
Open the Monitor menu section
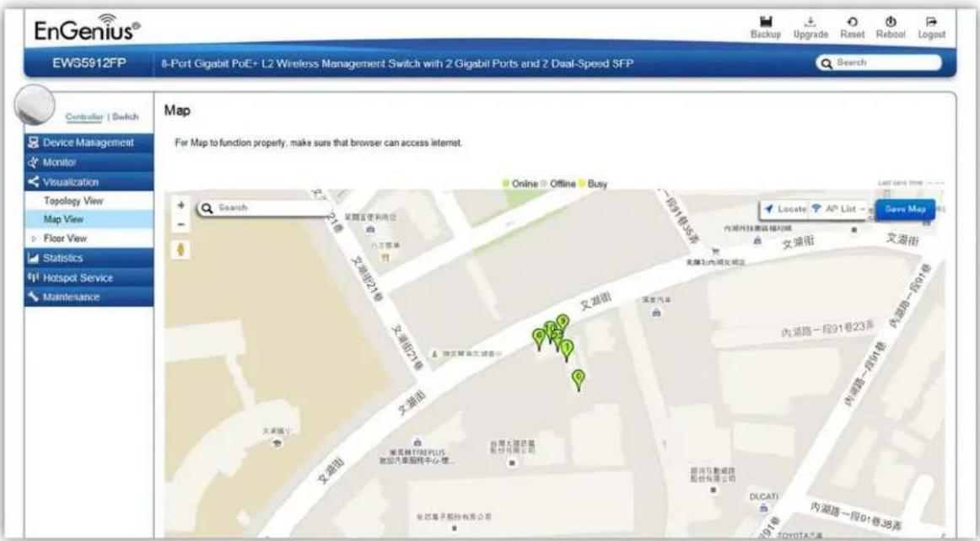click(x=89, y=163)
